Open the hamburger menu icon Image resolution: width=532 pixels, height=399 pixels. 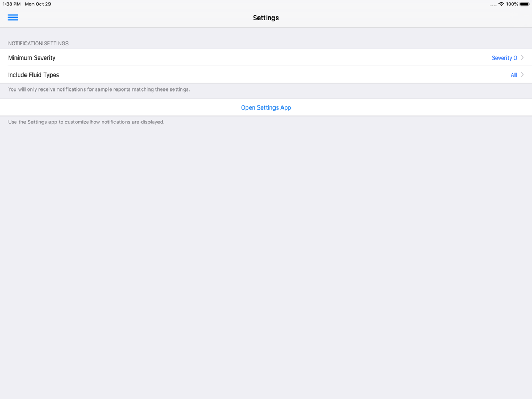point(13,18)
